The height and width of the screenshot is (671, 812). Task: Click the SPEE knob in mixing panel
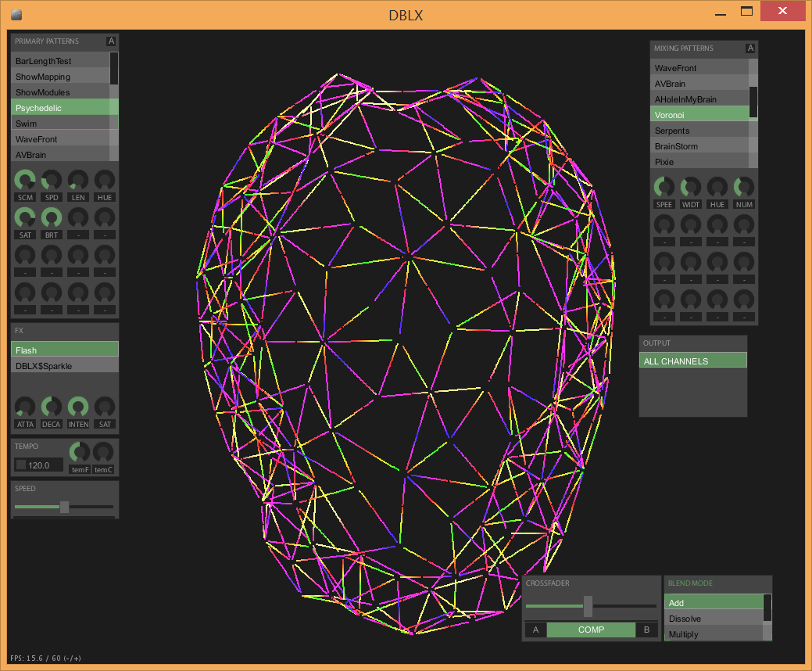664,187
